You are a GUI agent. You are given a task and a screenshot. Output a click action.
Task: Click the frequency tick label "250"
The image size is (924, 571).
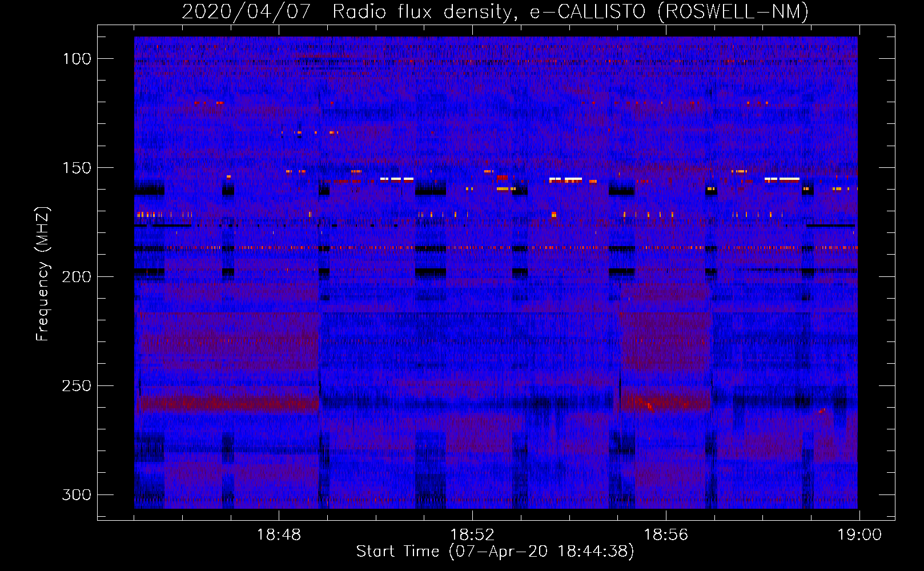77,386
